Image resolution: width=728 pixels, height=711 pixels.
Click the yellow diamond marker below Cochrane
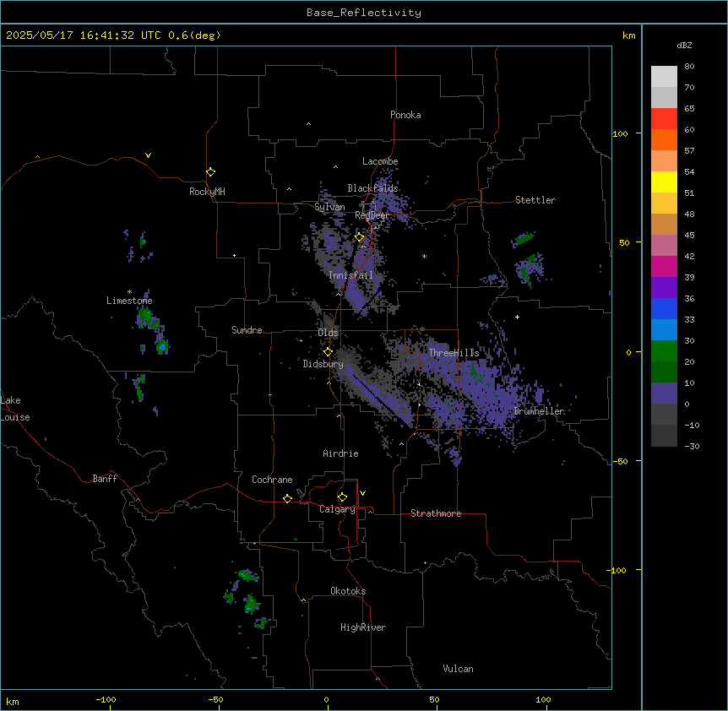pyautogui.click(x=287, y=498)
